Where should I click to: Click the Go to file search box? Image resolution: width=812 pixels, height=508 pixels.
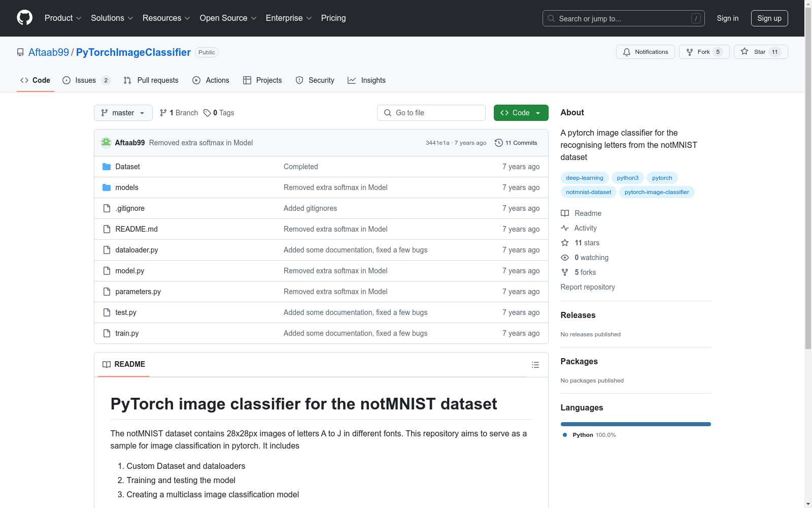point(431,113)
